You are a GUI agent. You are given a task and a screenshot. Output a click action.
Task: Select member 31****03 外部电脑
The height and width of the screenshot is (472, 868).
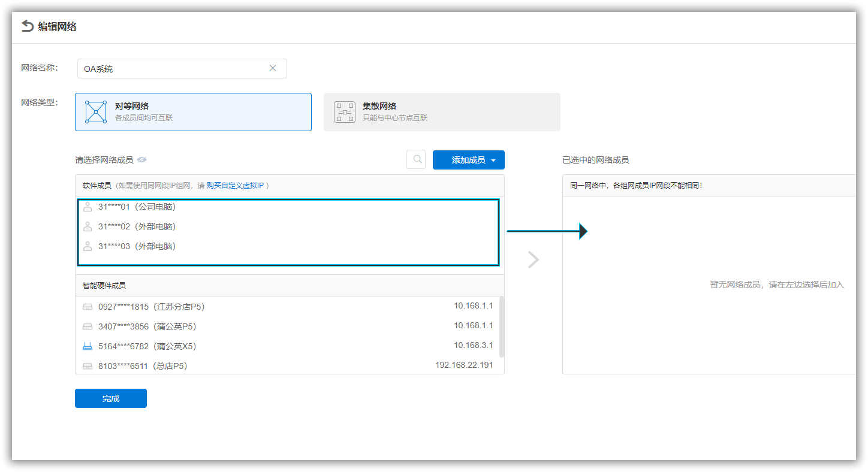(x=288, y=246)
